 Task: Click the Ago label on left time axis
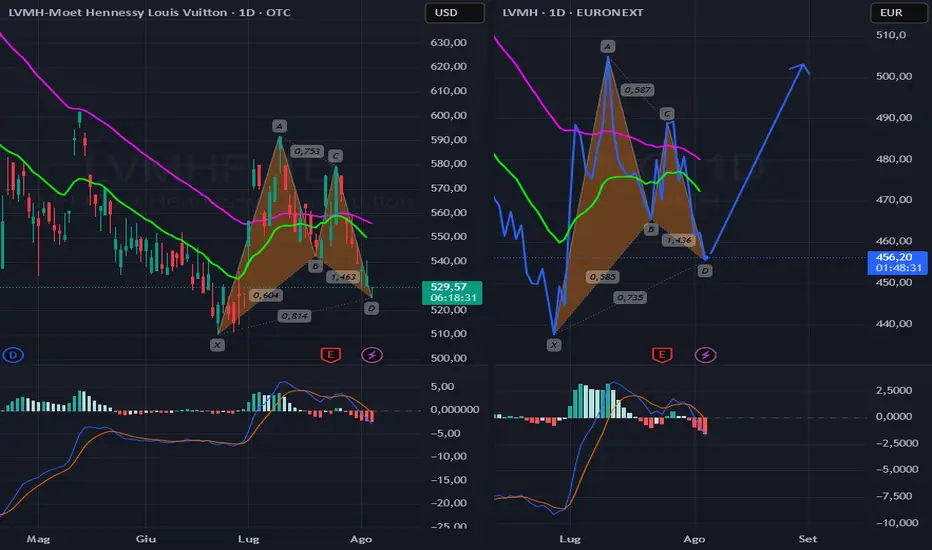pos(361,539)
